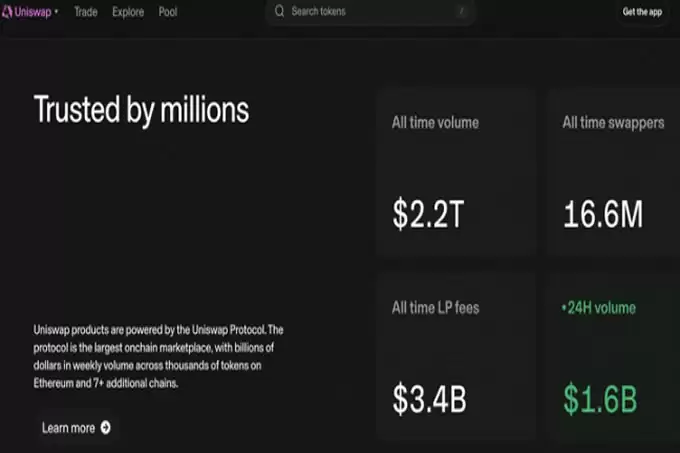
Task: Open the Uniswap dropdown arrow menu
Action: [56, 12]
